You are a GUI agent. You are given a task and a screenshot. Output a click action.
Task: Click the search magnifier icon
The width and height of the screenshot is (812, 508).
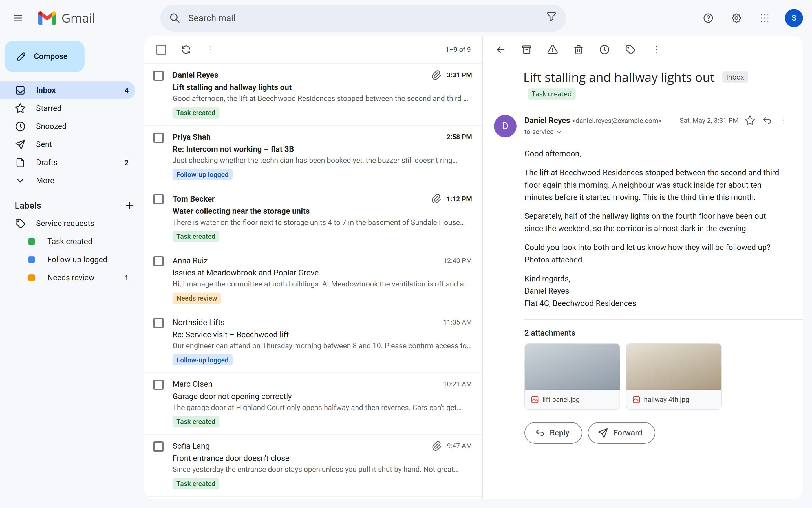point(175,18)
